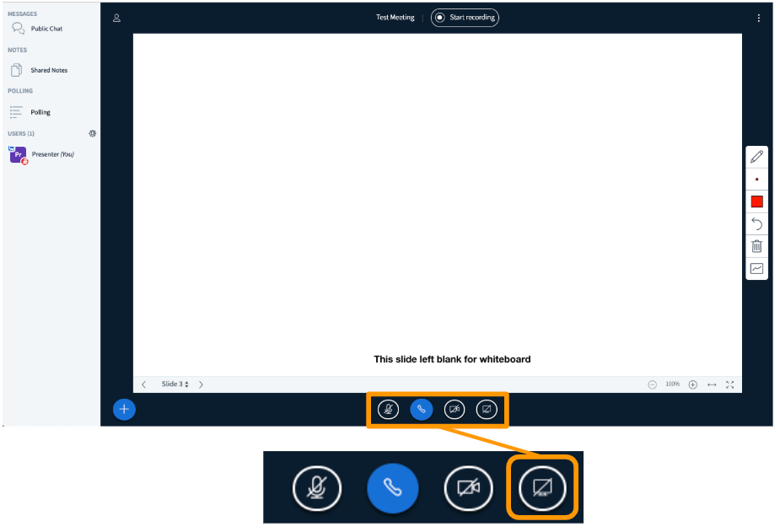
Task: Start screen sharing from the main toolbar
Action: (x=486, y=410)
